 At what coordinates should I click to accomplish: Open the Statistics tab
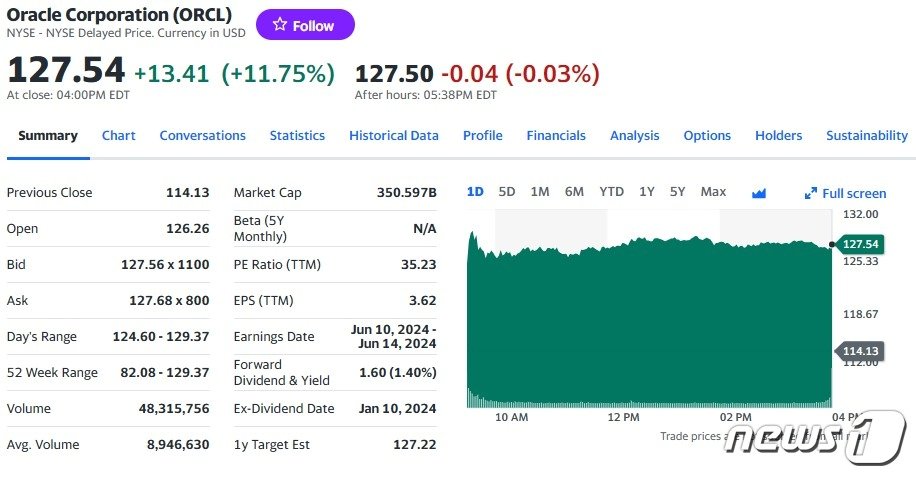click(x=297, y=135)
